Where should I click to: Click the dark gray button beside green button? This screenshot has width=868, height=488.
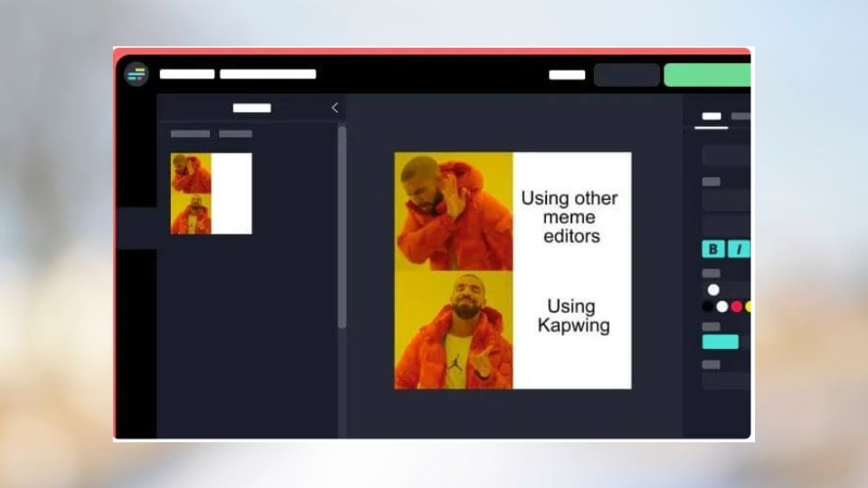(627, 75)
